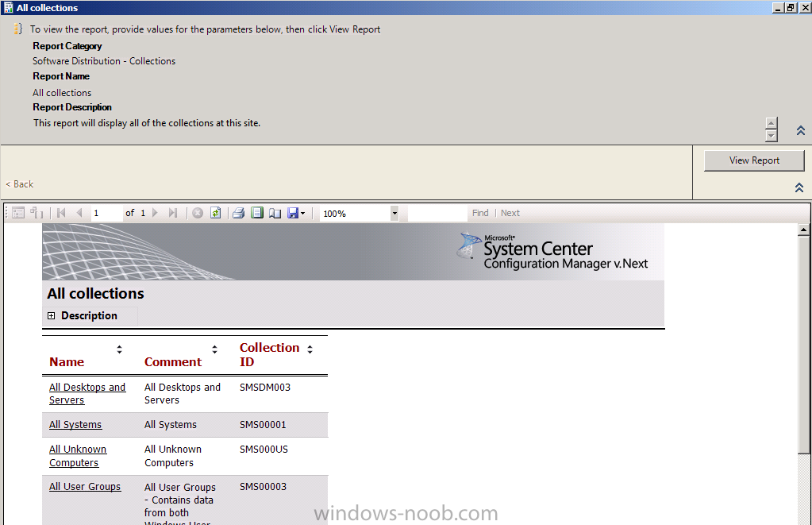Collapse the parameters area chevron below View Report
This screenshot has width=812, height=525.
click(799, 187)
